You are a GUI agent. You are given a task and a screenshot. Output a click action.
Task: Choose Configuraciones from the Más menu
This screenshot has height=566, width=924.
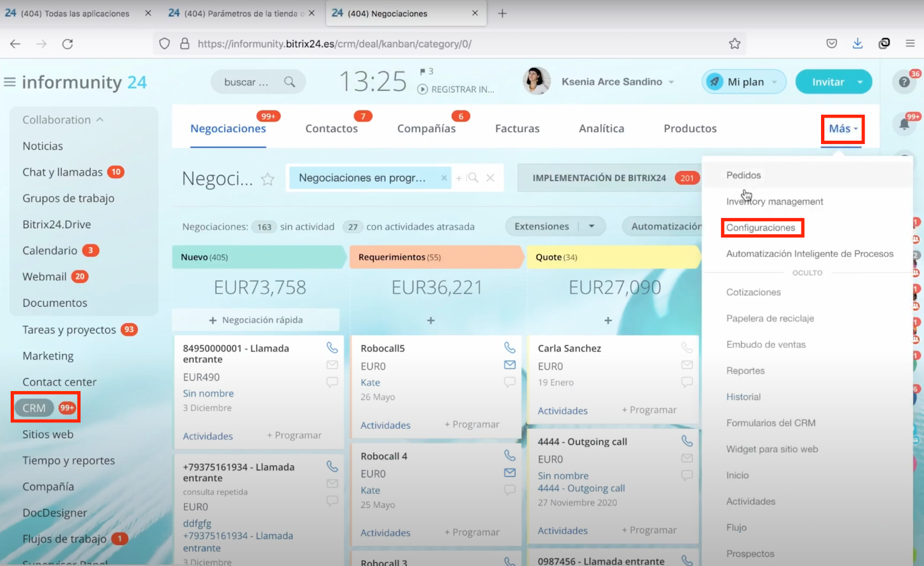click(x=761, y=228)
